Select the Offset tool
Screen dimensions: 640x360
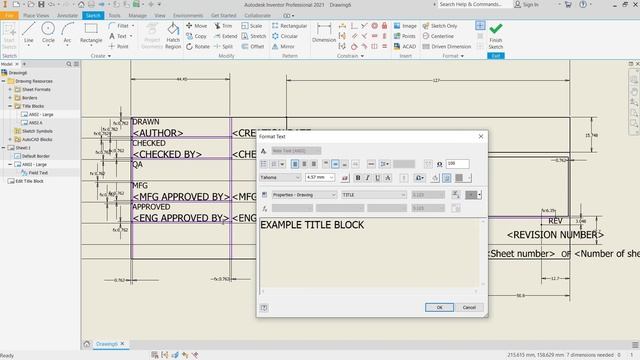253,47
